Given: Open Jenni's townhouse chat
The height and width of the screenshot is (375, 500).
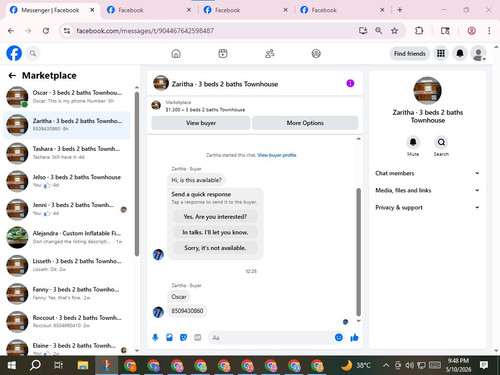Looking at the screenshot, I should tap(67, 209).
